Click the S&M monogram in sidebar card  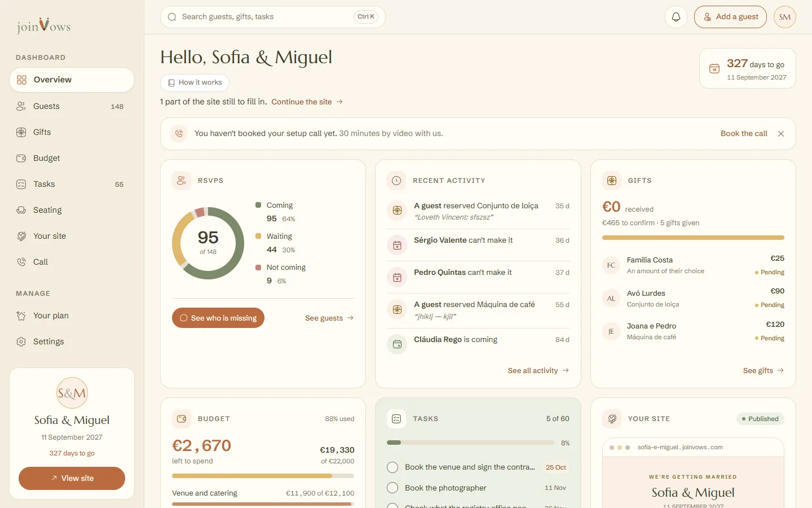72,393
